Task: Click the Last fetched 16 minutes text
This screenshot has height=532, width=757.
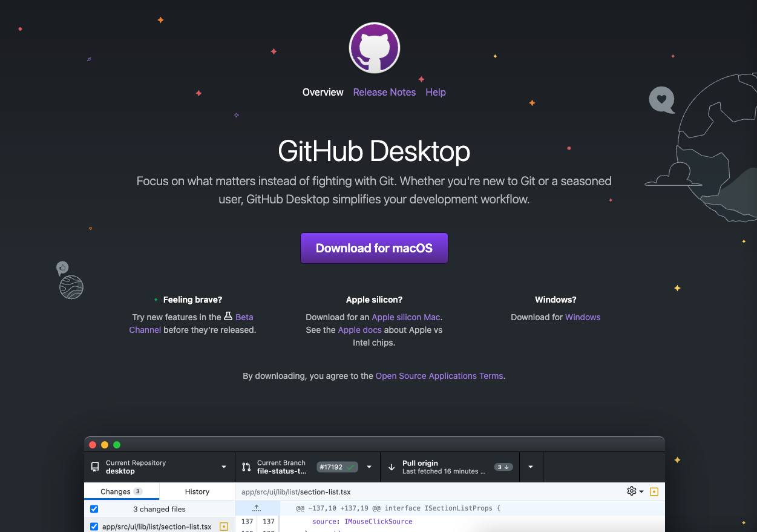Action: 444,471
